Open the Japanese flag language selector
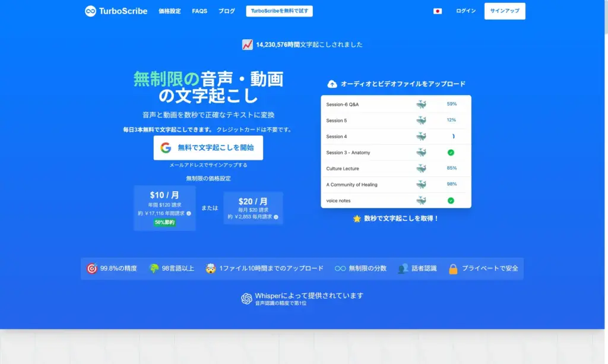Viewport: 608px width, 364px height. click(438, 11)
